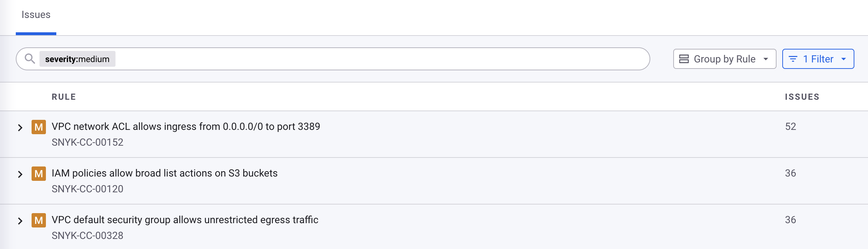Image resolution: width=868 pixels, height=249 pixels.
Task: Open the Group by Rule dropdown
Action: [x=725, y=59]
